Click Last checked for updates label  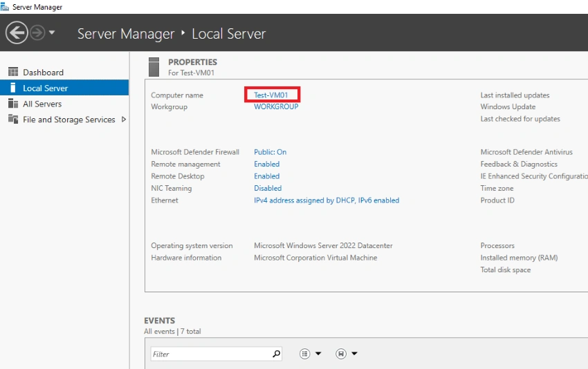coord(520,118)
